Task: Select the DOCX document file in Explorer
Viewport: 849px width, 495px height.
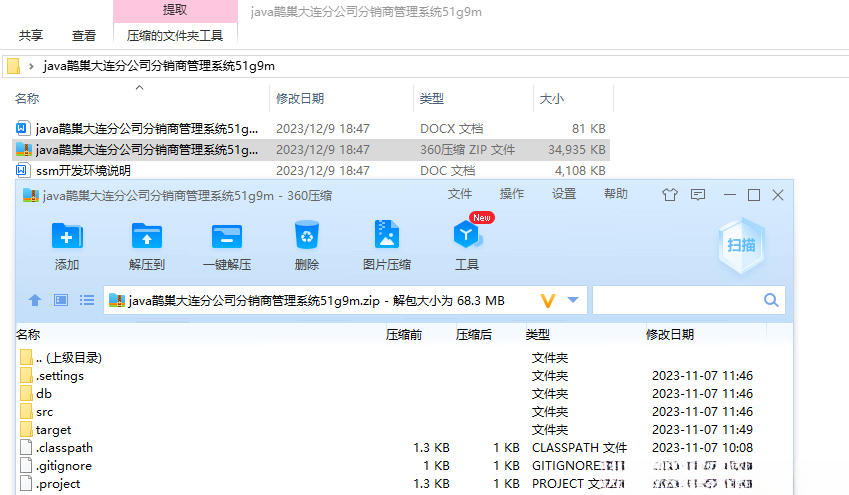Action: (x=310, y=128)
